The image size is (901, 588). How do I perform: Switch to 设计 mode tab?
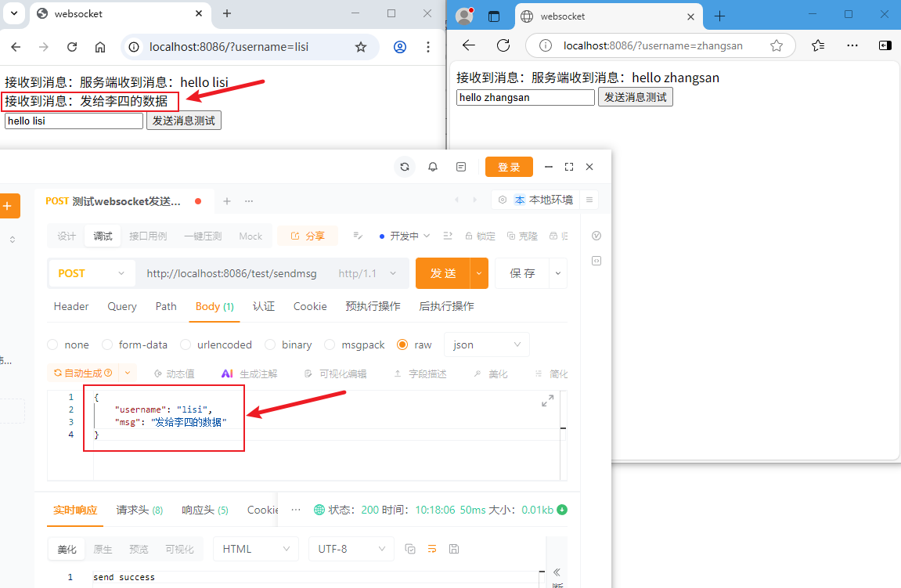tap(66, 236)
